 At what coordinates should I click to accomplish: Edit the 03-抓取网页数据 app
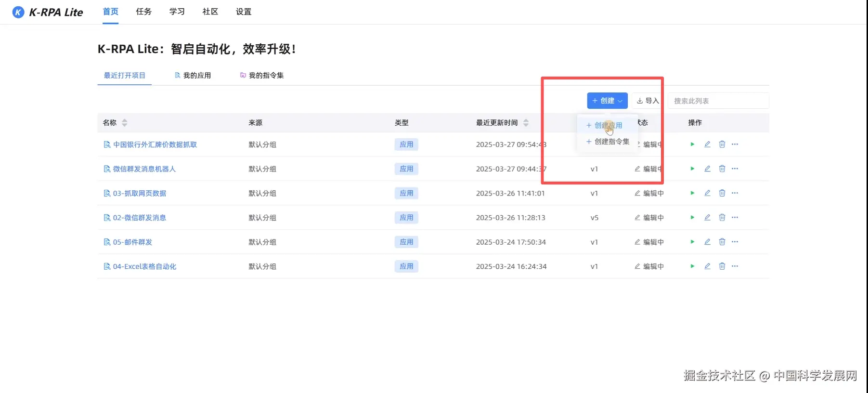(707, 193)
